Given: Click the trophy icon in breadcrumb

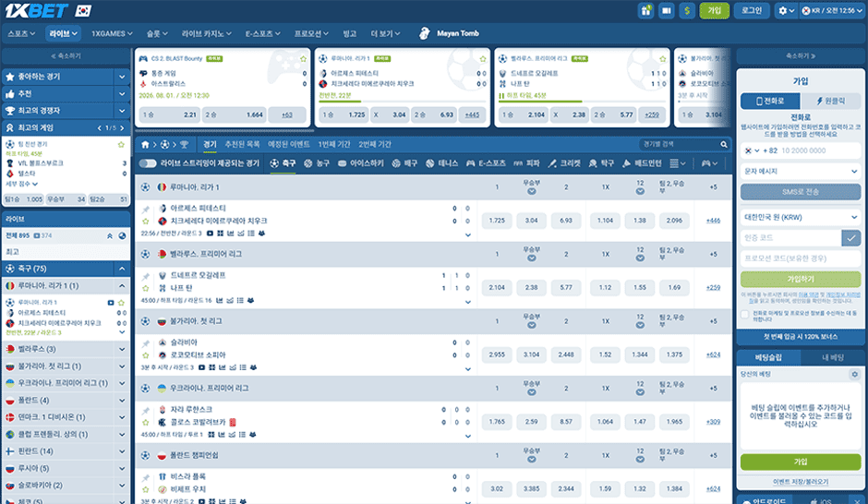Looking at the screenshot, I should [x=184, y=144].
